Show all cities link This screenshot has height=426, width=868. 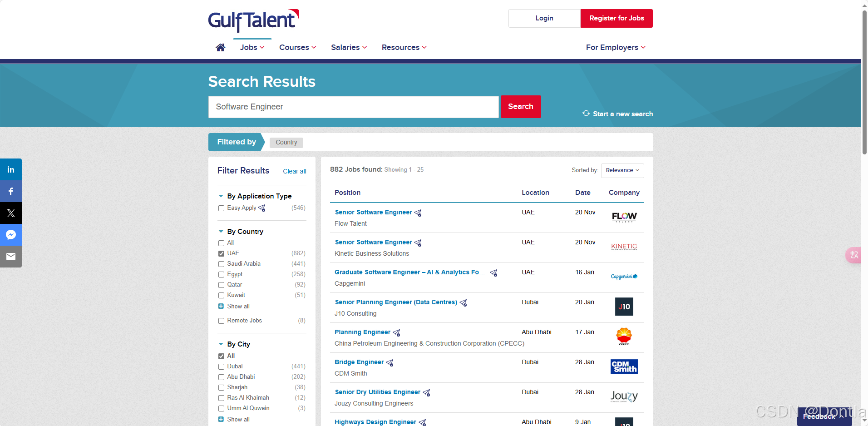click(x=238, y=420)
